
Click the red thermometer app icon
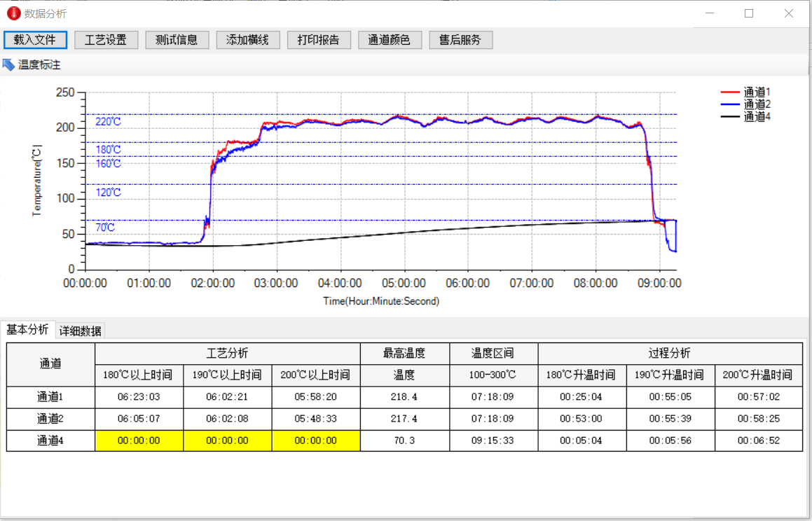point(13,13)
